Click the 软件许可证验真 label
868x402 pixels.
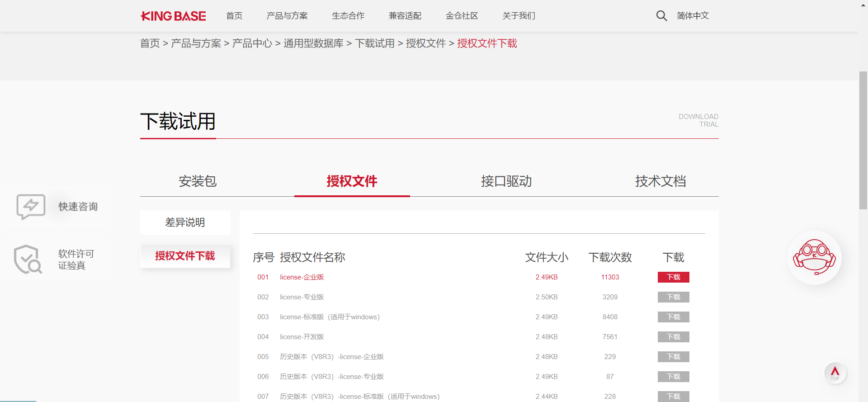click(x=76, y=260)
